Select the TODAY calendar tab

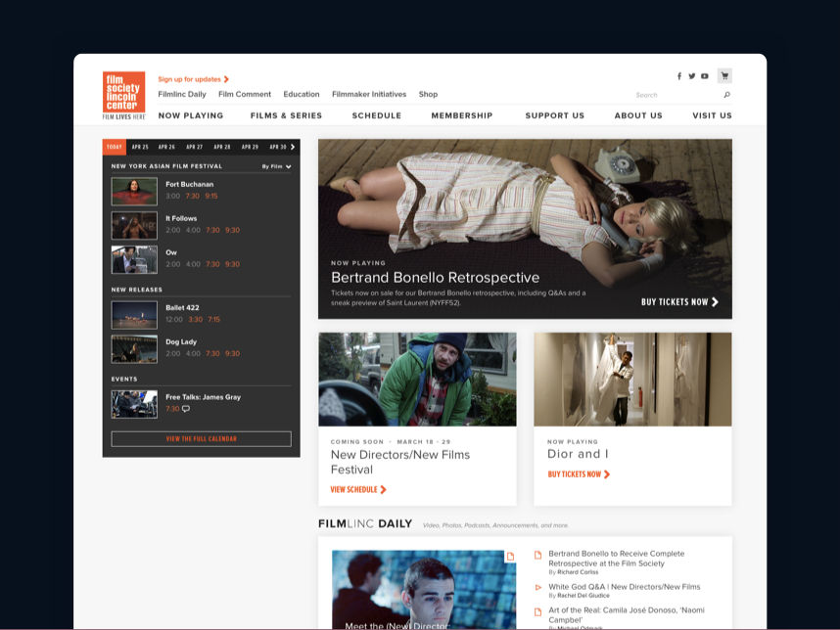tap(115, 147)
